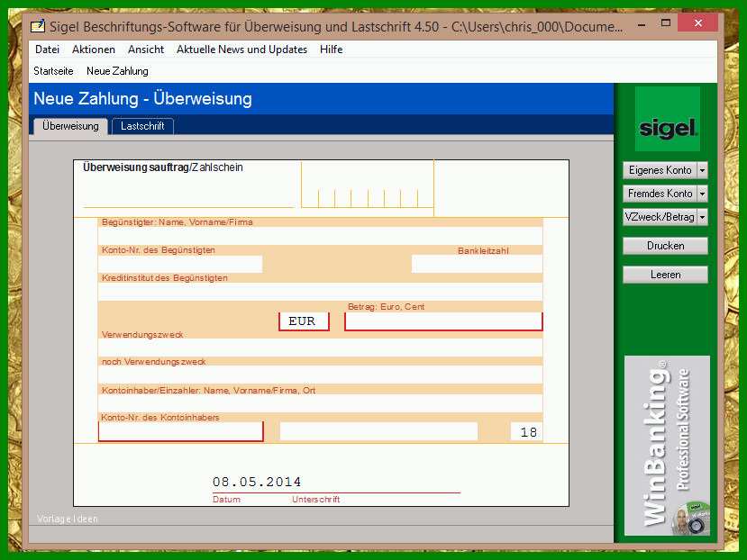This screenshot has height=560, width=747.
Task: Click Kreditinstitut des Begünstigten field
Action: click(x=320, y=292)
